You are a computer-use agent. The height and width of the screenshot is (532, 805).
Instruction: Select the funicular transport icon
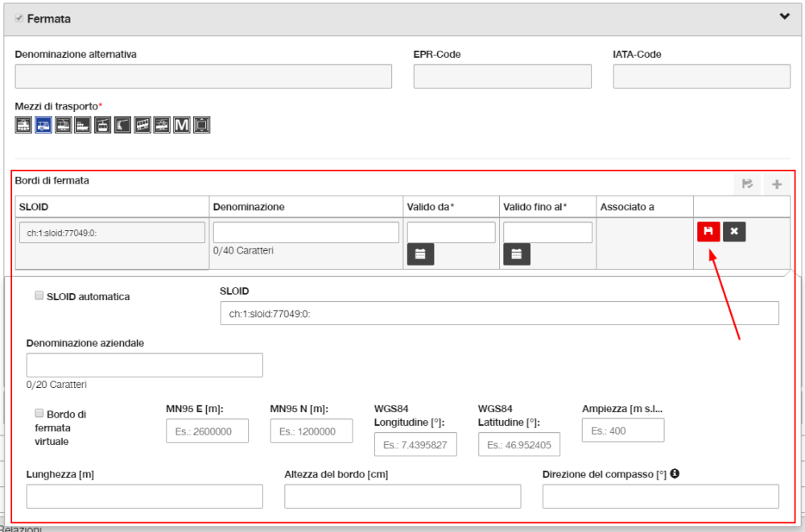point(142,125)
